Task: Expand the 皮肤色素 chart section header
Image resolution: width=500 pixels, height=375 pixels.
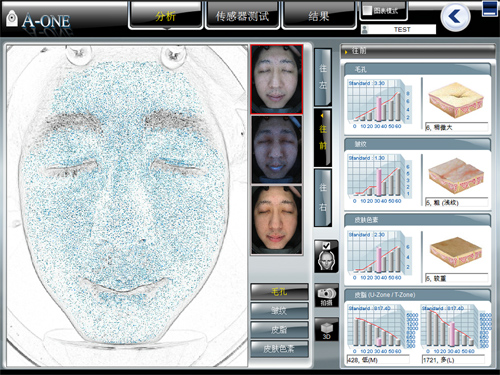Action: point(417,220)
